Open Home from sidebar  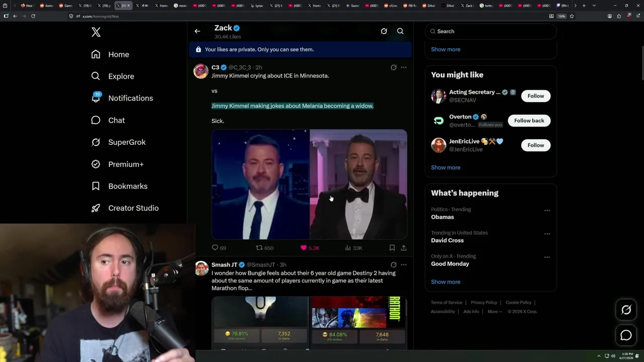110,54
